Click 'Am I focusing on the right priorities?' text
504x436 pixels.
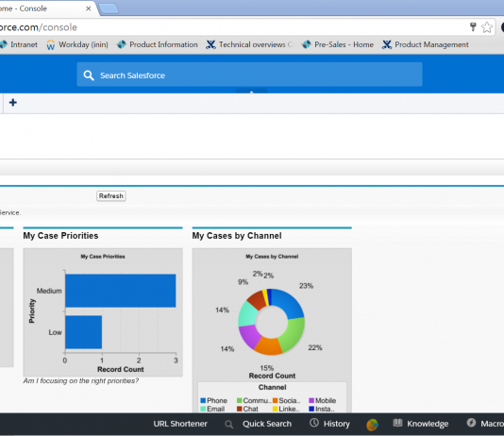80,381
